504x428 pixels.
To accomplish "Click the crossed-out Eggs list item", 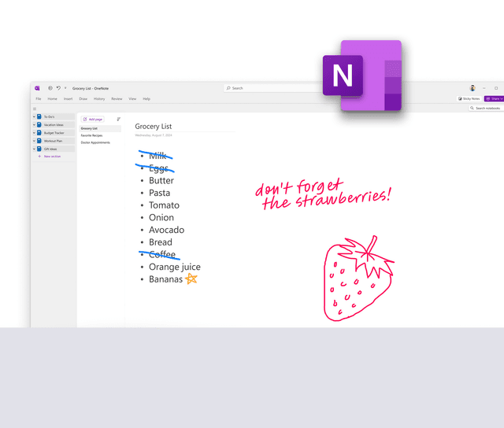I will tap(158, 168).
